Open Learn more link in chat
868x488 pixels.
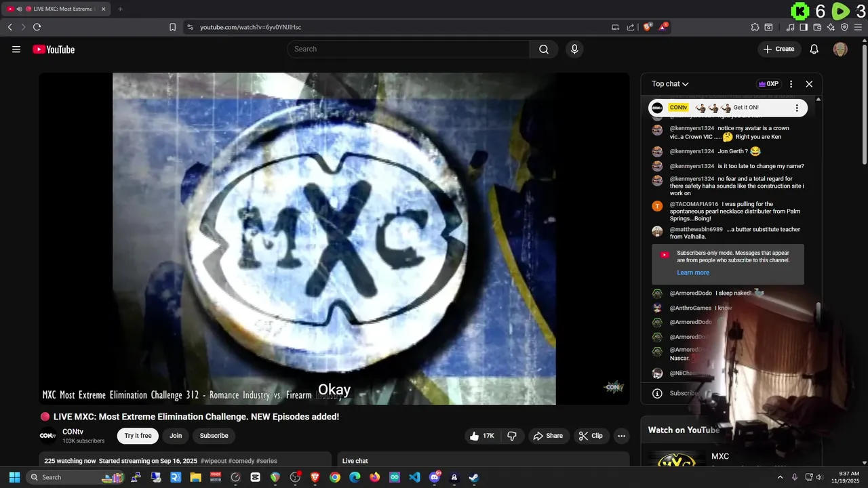693,272
